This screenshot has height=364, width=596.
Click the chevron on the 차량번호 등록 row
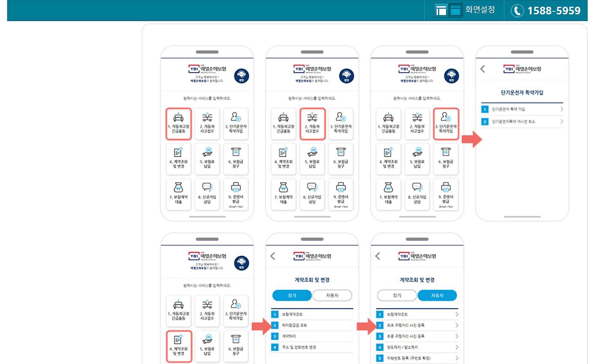pos(457,358)
